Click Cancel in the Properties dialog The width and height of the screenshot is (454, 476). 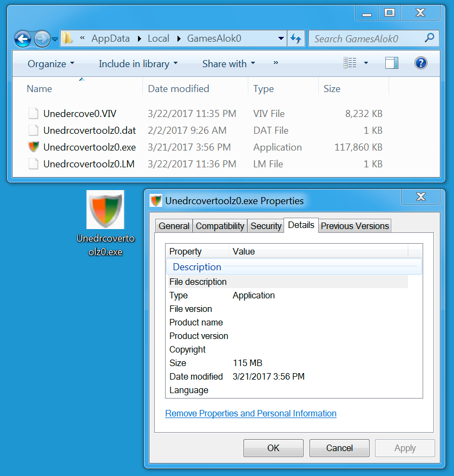tap(339, 448)
